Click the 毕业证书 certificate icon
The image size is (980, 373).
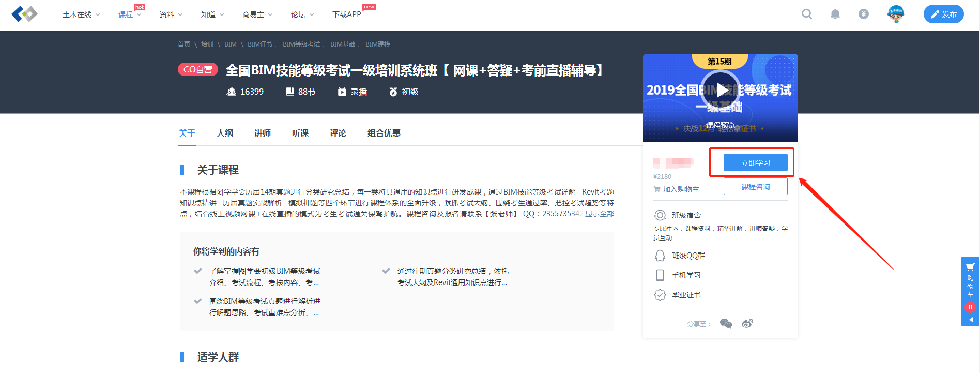(660, 295)
